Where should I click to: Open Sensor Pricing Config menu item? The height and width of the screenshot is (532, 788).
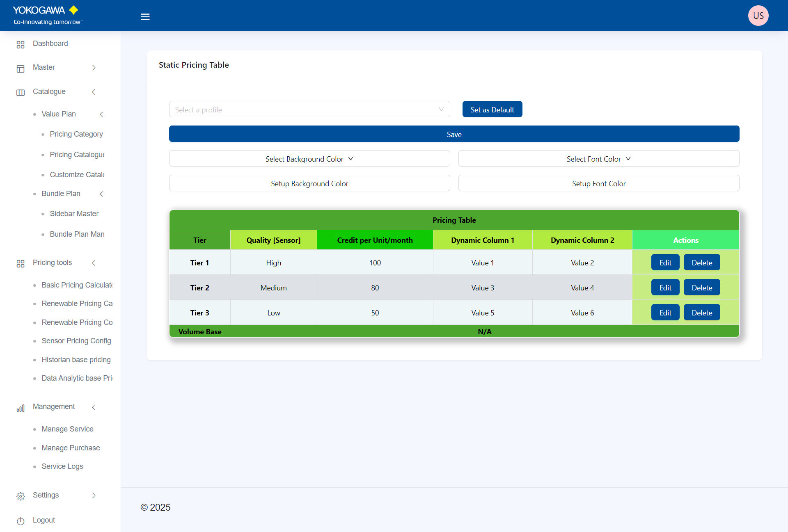(x=76, y=341)
